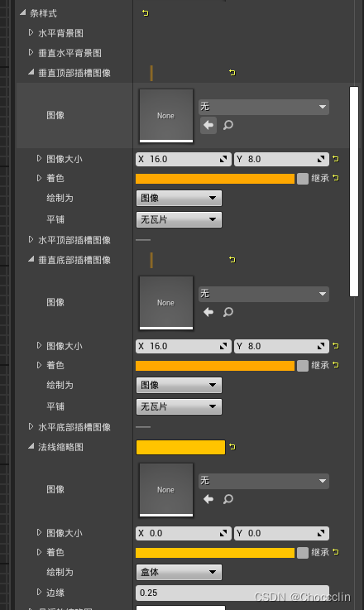Reset 条样式 to default with yellow arrow
Screen dimensions: 364x610
[x=146, y=13]
